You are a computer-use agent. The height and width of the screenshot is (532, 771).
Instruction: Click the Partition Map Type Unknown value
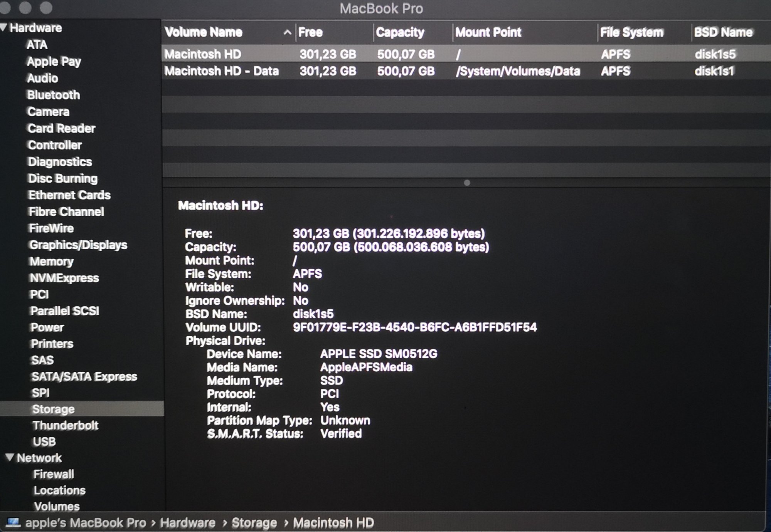click(345, 420)
